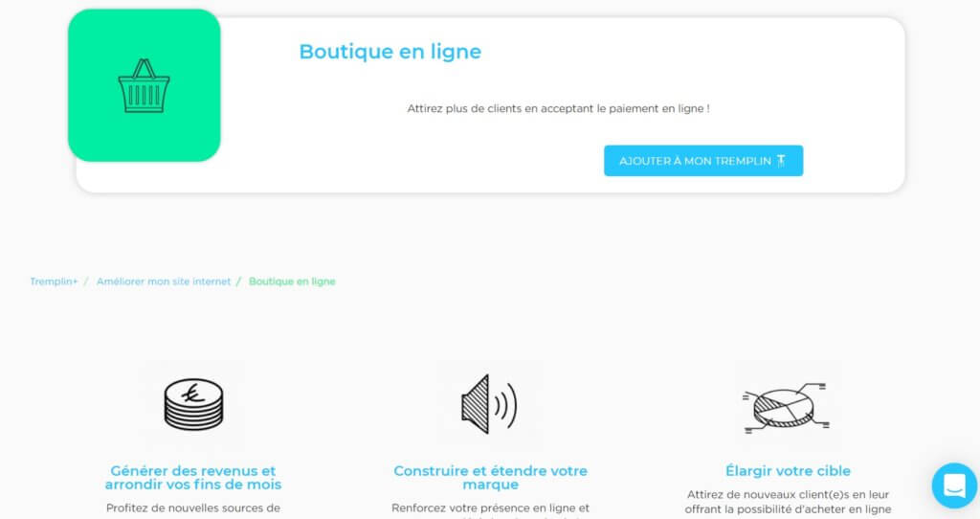Select 'Boutique en ligne' breadcrumb item
This screenshot has width=980, height=519.
click(x=292, y=282)
